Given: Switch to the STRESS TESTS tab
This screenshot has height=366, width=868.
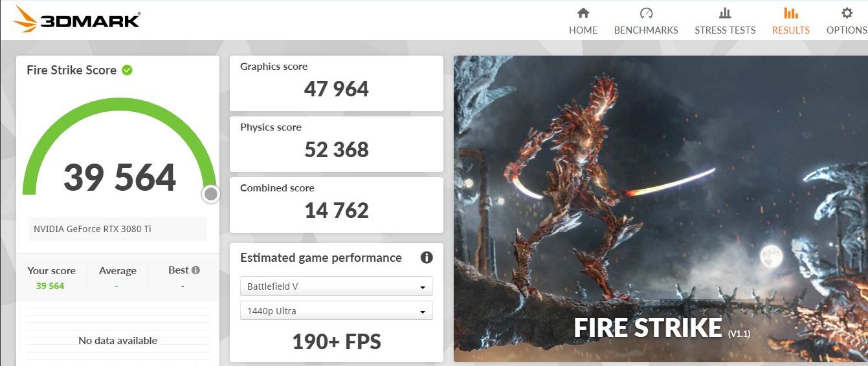Looking at the screenshot, I should (x=725, y=30).
